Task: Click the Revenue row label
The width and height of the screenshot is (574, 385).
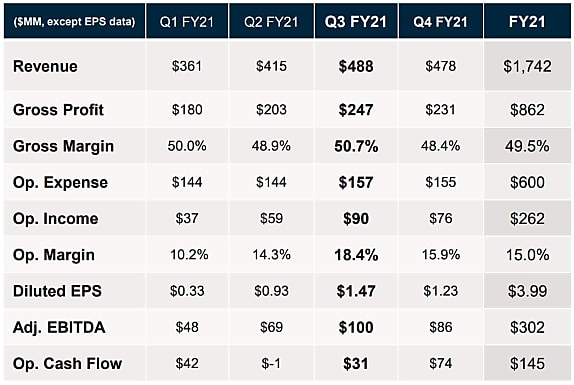Action: click(45, 67)
